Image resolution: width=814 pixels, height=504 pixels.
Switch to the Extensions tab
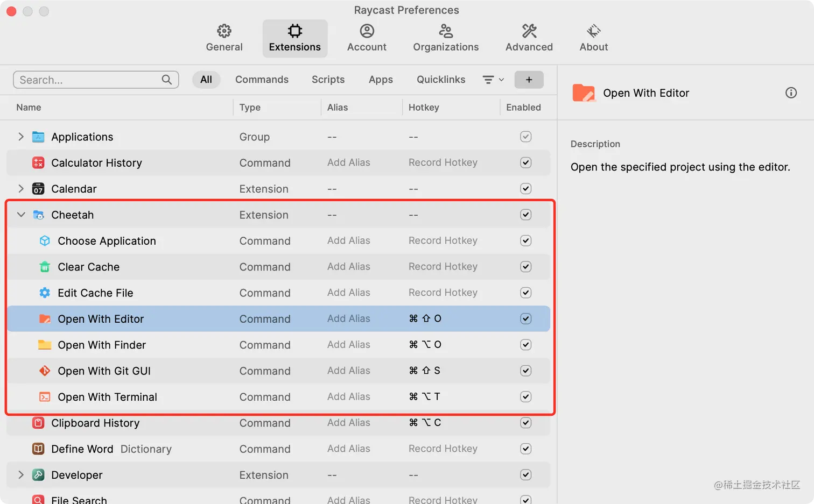[294, 38]
